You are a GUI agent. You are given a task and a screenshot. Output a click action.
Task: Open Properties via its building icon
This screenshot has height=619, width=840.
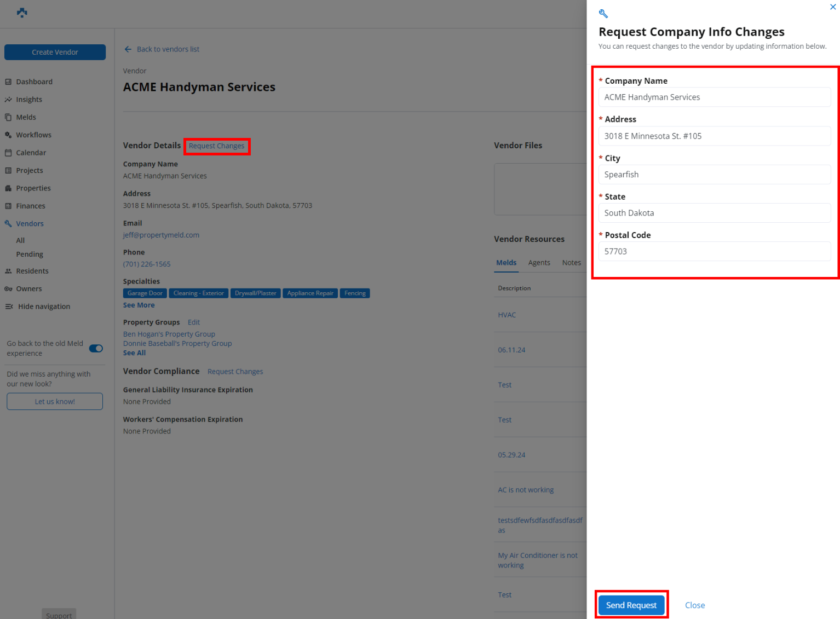click(x=8, y=188)
